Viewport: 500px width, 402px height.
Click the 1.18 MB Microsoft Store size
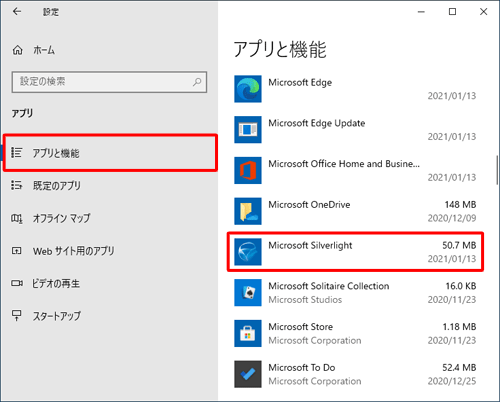tap(459, 327)
